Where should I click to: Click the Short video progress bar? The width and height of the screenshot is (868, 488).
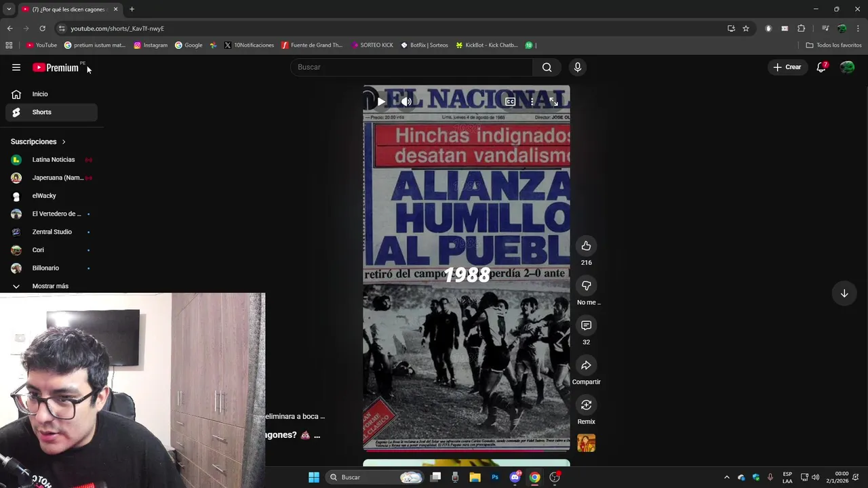[467, 450]
